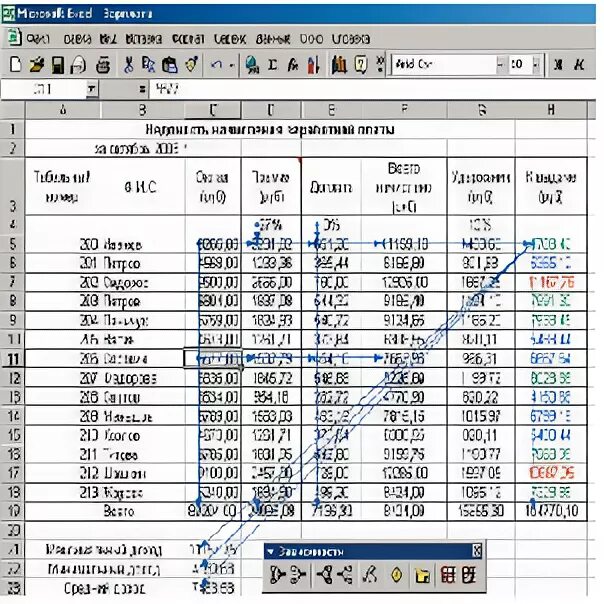Image resolution: width=604 pixels, height=604 pixels.
Task: Open the font size dropdown arrow
Action: (536, 64)
